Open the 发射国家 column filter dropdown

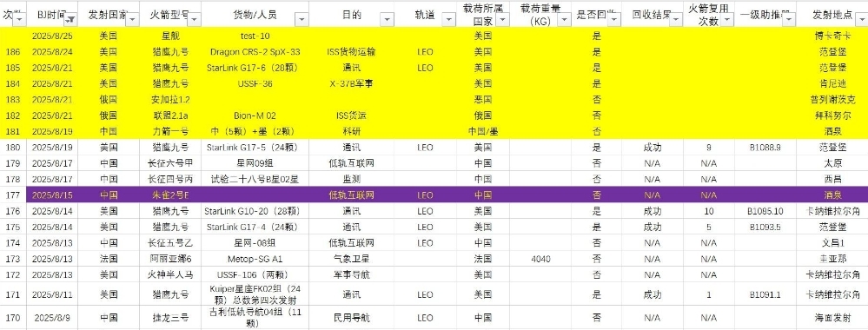pos(133,19)
